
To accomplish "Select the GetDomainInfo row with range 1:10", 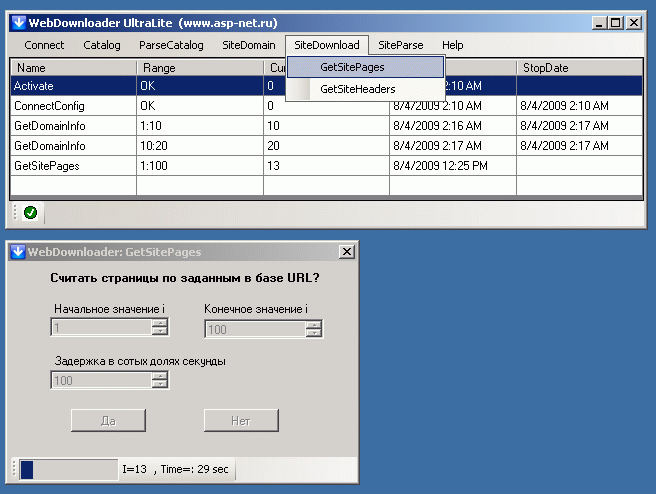I will click(327, 126).
